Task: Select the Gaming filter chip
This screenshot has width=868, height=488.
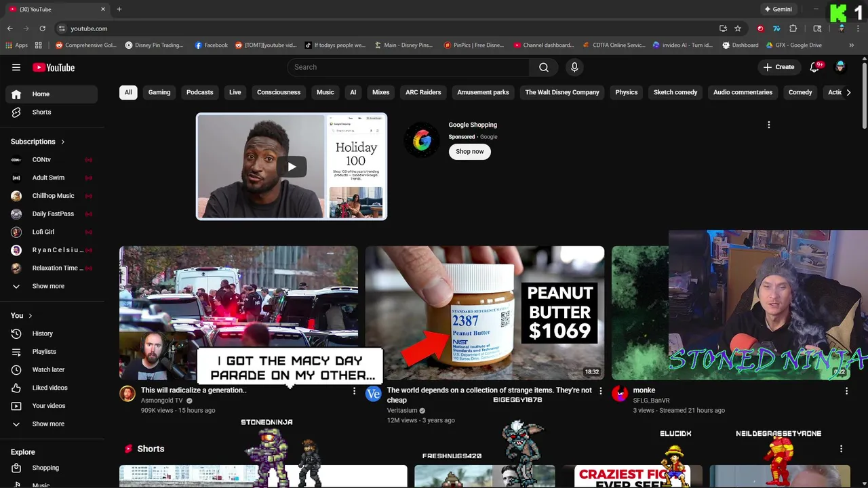Action: (x=159, y=92)
